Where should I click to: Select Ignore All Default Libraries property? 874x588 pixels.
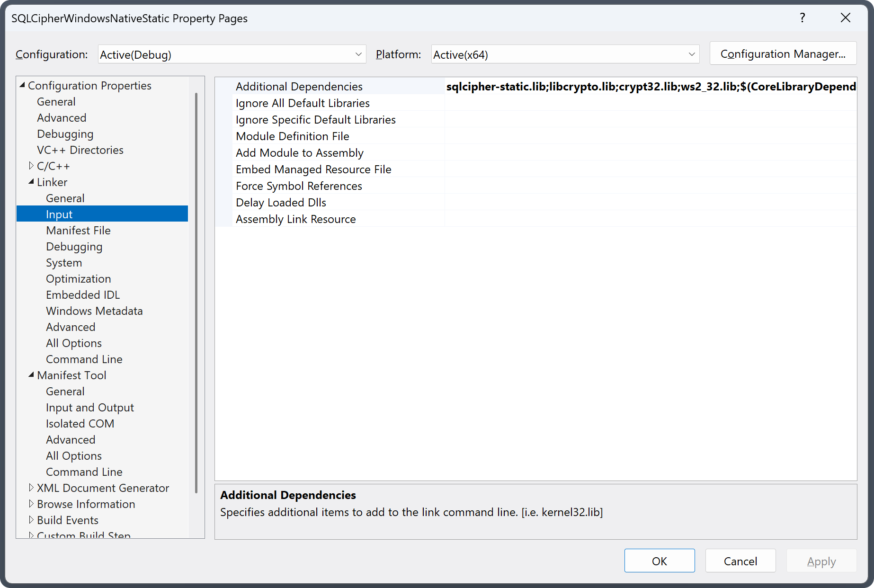pos(303,103)
